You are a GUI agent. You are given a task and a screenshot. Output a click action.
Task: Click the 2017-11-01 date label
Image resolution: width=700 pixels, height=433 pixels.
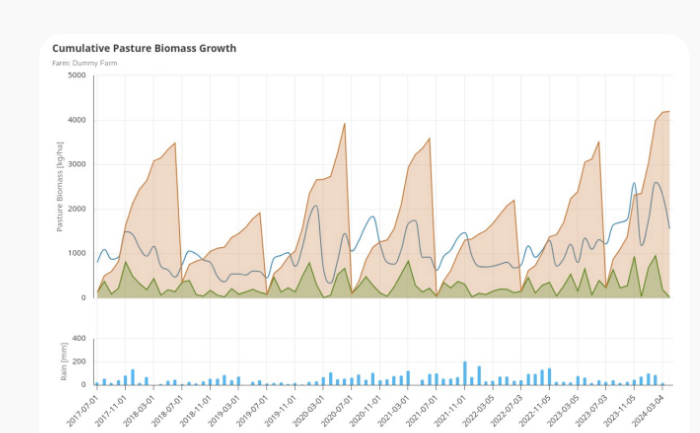coord(111,411)
